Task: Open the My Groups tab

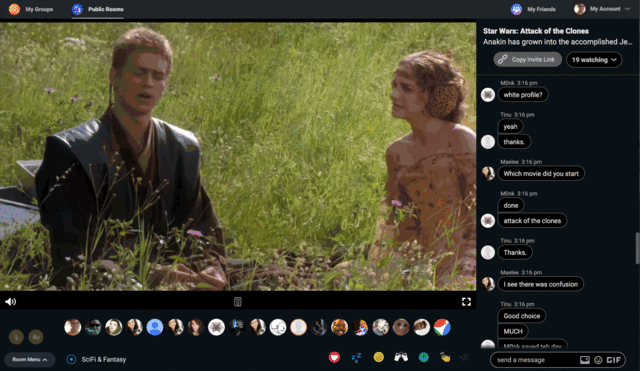Action: point(31,9)
